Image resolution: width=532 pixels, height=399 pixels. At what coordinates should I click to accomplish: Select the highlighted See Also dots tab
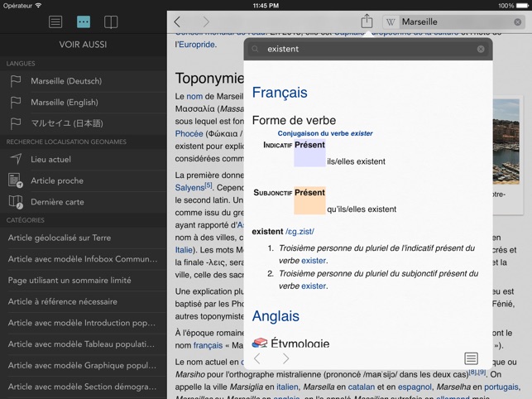tap(84, 22)
